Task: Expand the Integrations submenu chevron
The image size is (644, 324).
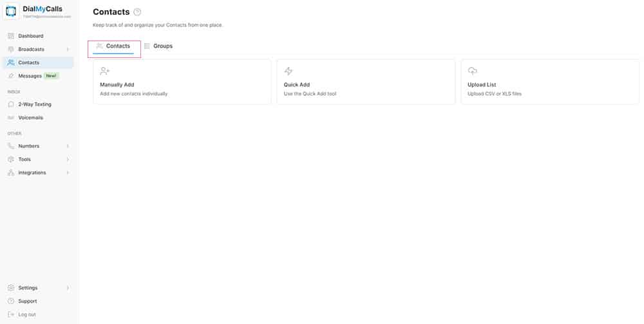Action: tap(68, 173)
